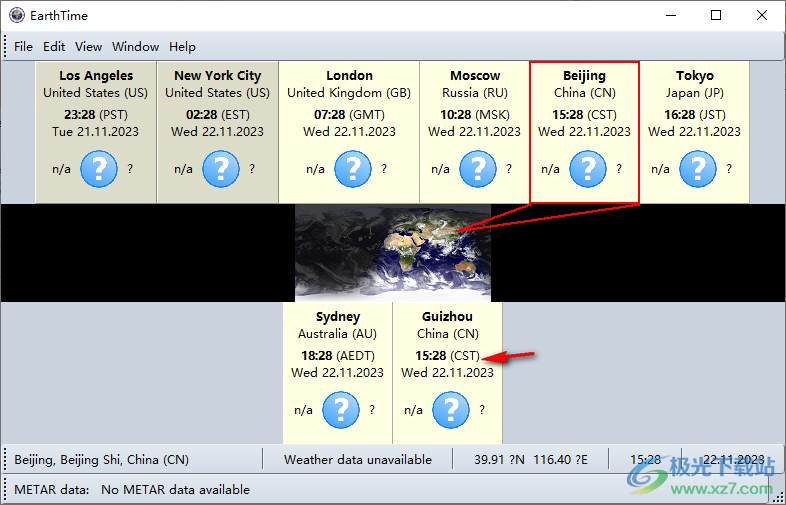Click status bar location Beijing, Beijing Shi

(x=102, y=460)
